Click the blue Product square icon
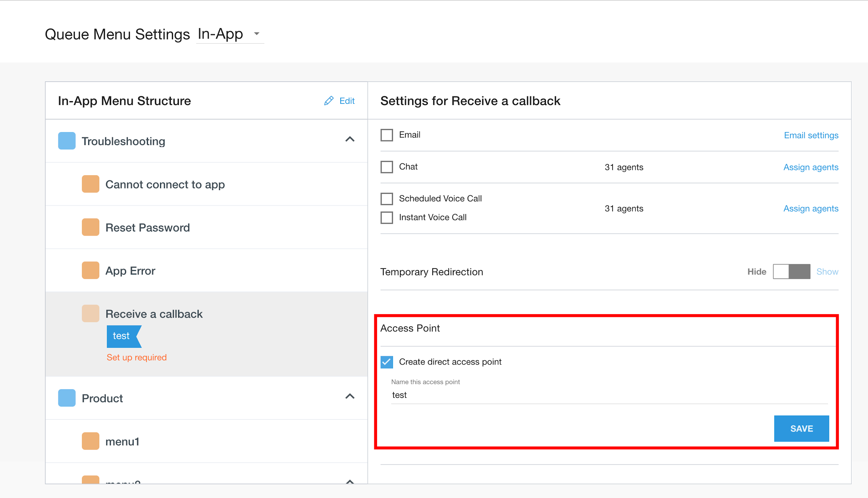Viewport: 868px width, 498px height. point(67,398)
